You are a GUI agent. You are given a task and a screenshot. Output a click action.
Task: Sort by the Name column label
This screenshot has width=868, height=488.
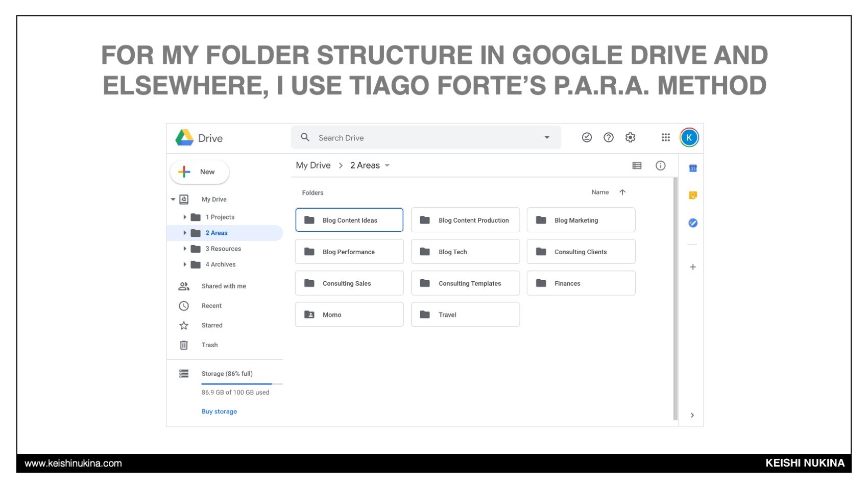pyautogui.click(x=600, y=192)
